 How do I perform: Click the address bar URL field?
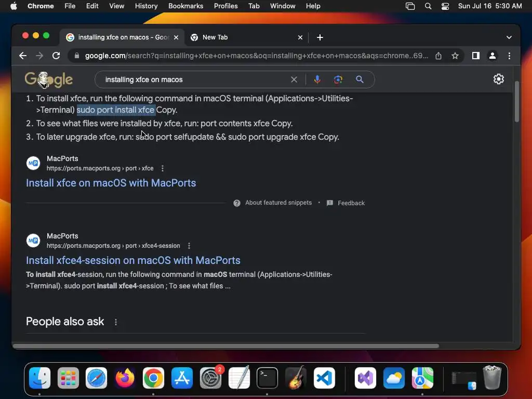256,56
